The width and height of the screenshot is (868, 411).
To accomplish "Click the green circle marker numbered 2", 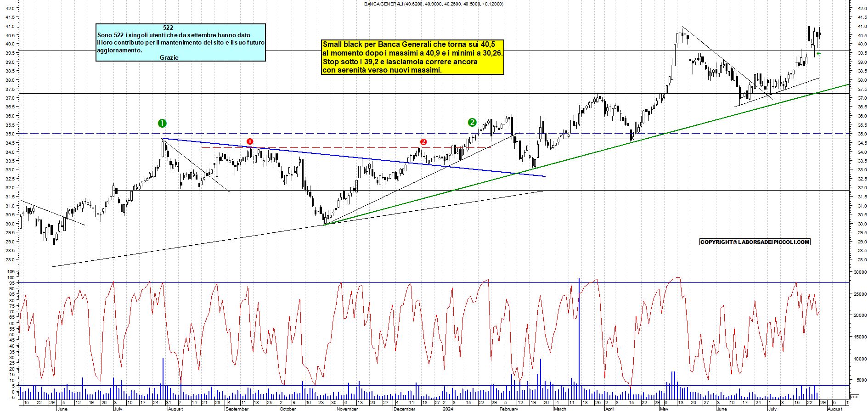I will tap(472, 122).
